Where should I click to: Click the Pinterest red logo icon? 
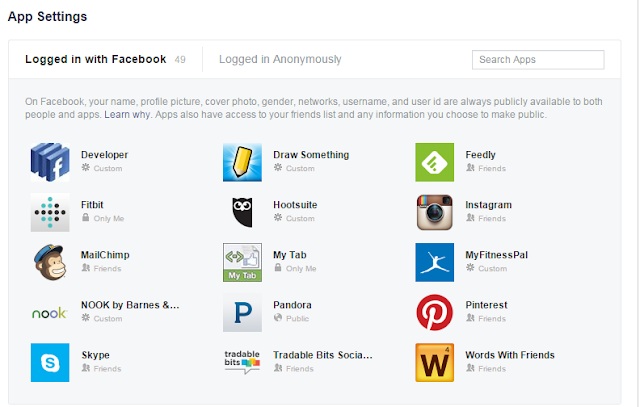point(435,312)
